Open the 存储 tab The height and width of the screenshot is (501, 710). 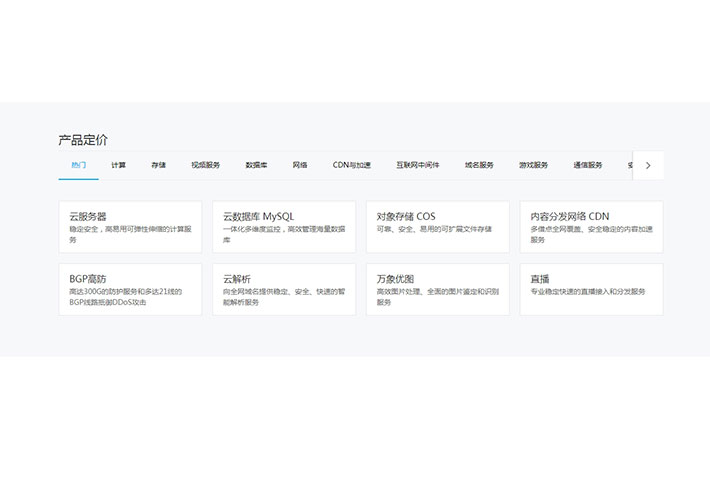click(x=159, y=165)
